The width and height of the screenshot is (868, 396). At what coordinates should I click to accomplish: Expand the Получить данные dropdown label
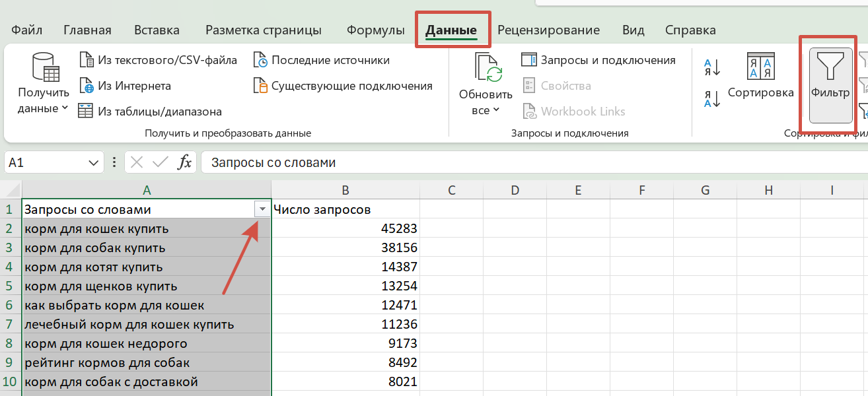tap(44, 101)
